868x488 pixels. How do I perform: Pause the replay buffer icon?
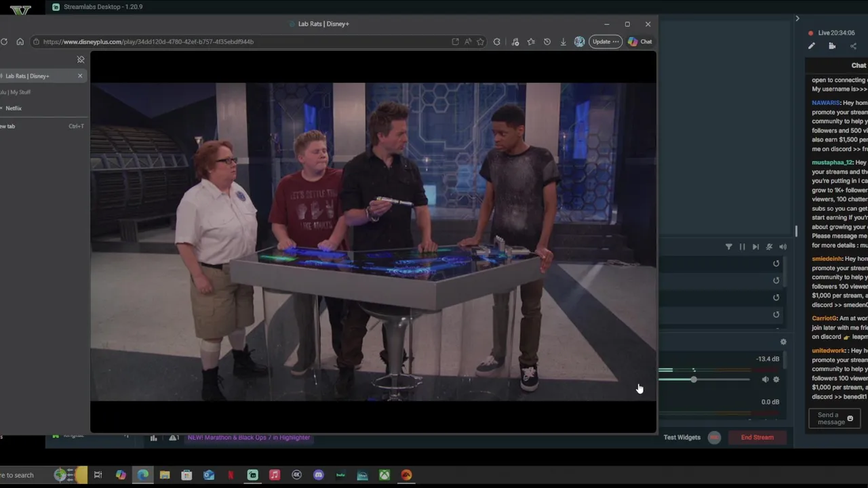pos(742,247)
